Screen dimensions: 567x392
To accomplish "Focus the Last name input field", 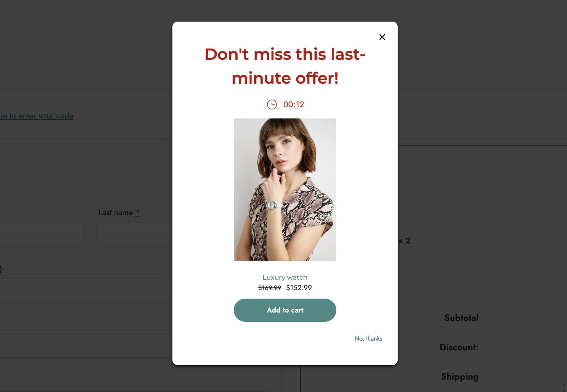I will coord(135,233).
